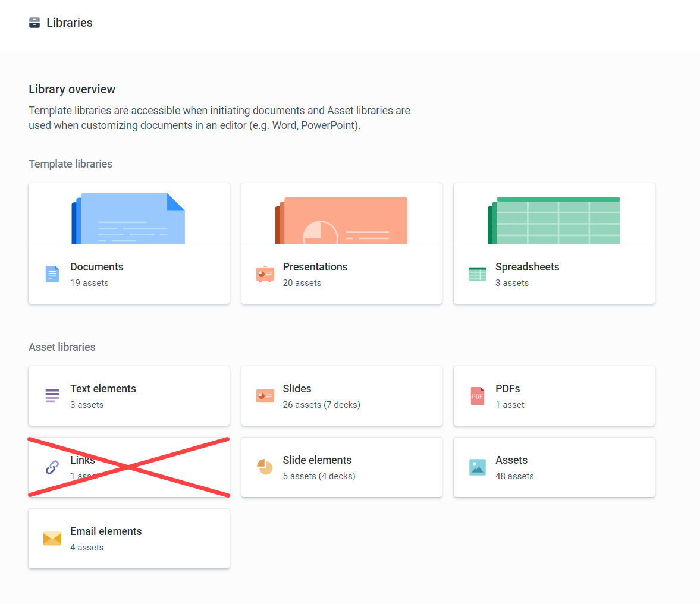Click the Slides asset library icon

(265, 396)
